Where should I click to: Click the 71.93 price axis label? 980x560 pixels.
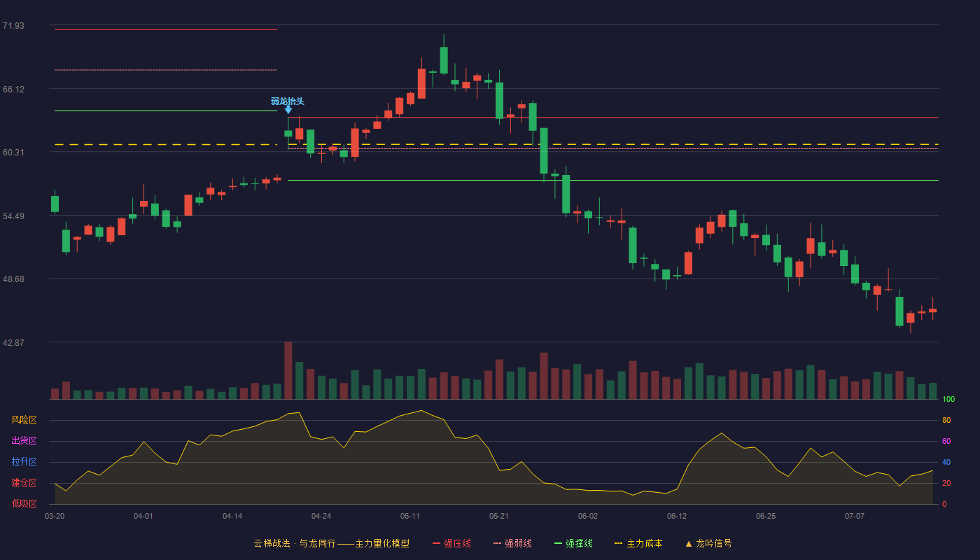tap(13, 26)
